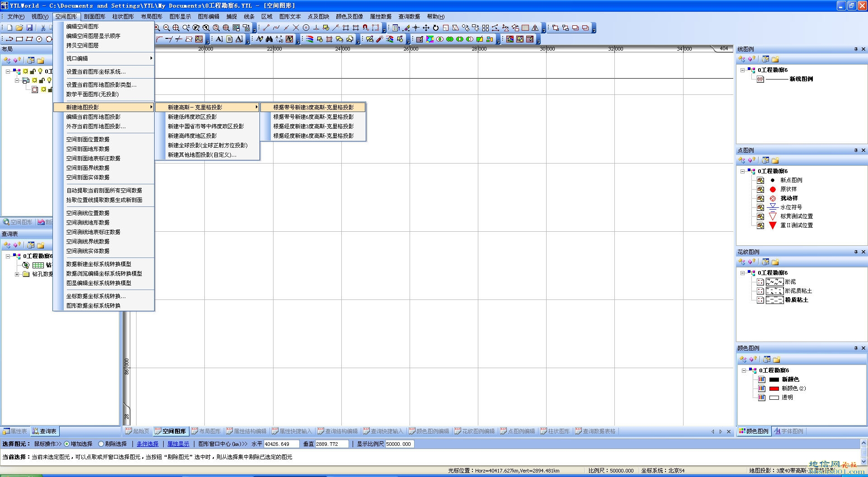This screenshot has height=477, width=868.
Task: Click the black 新颜色 color swatch
Action: (x=774, y=380)
